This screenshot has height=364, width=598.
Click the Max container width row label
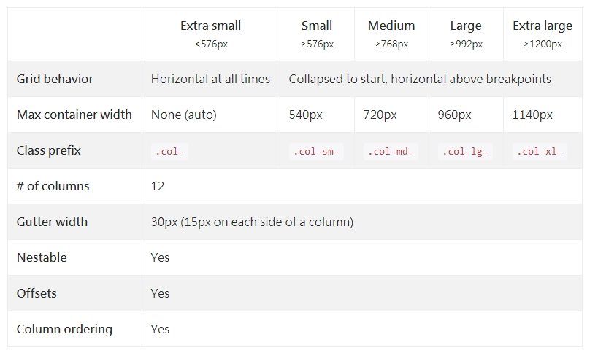point(74,115)
